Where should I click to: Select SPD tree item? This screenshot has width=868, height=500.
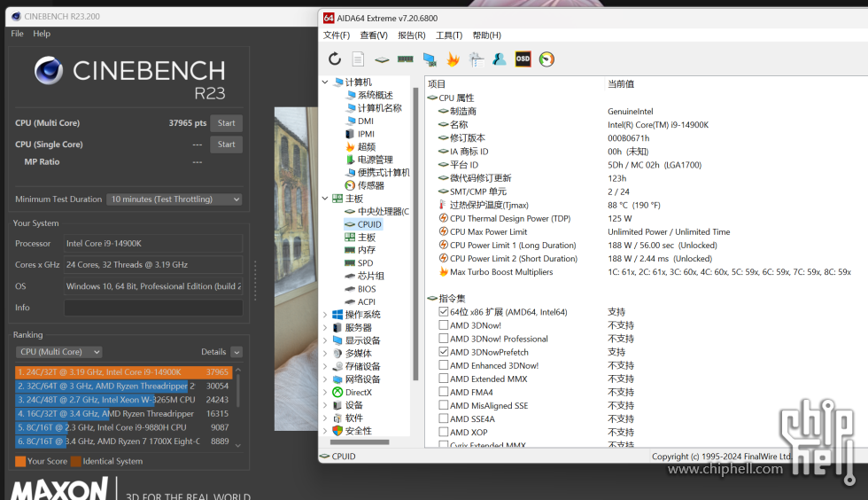[x=365, y=263]
